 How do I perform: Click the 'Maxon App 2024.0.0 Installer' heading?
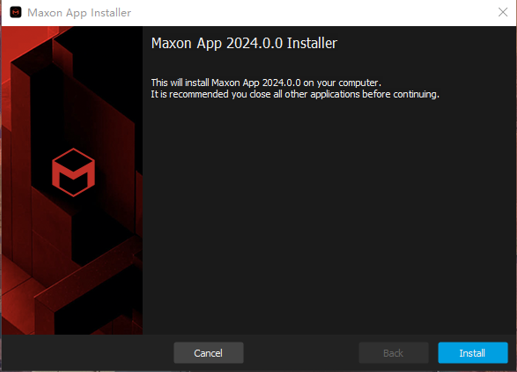[244, 43]
